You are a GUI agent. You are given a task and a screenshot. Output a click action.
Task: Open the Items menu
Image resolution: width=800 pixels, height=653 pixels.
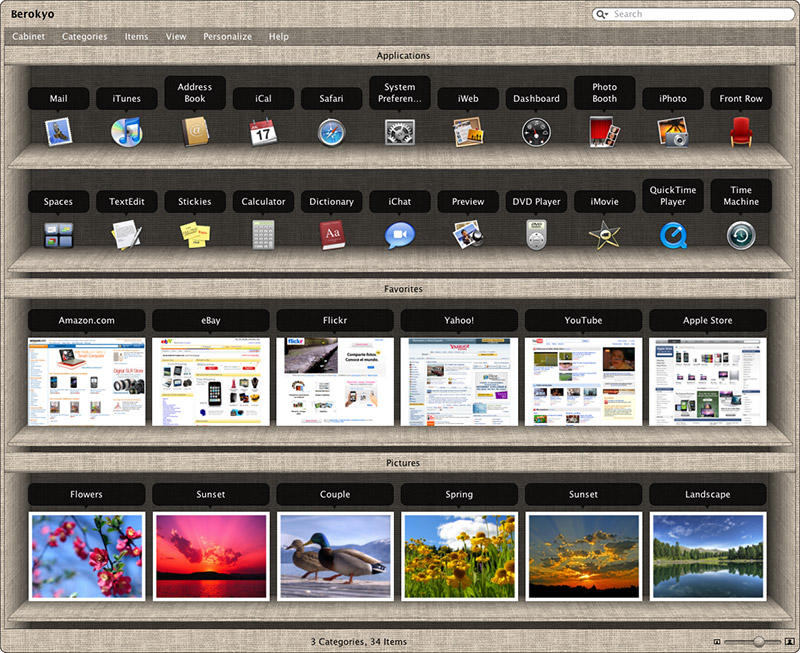[x=137, y=37]
